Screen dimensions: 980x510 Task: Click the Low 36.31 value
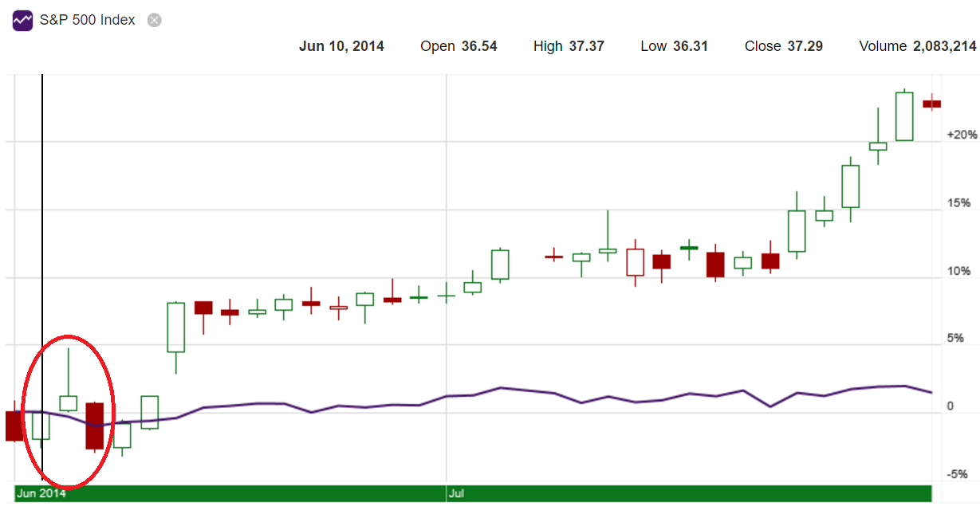point(675,46)
